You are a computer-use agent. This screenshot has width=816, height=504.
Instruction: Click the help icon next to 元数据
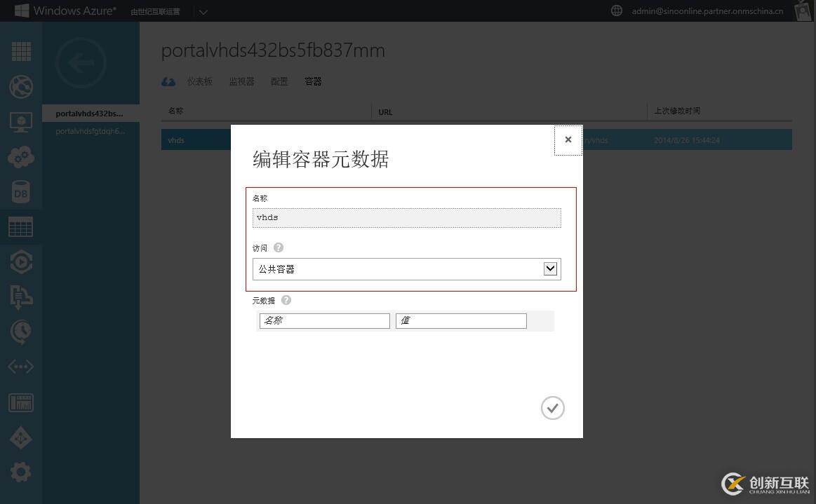286,300
